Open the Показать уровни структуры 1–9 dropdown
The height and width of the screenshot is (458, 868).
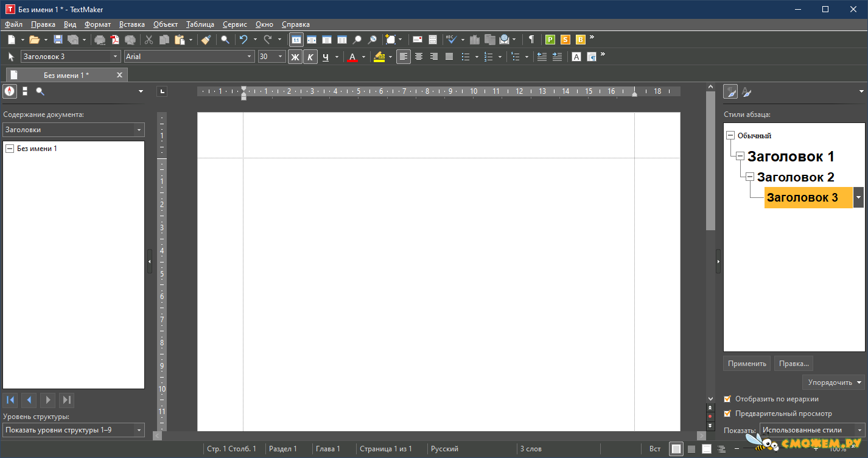[x=139, y=430]
